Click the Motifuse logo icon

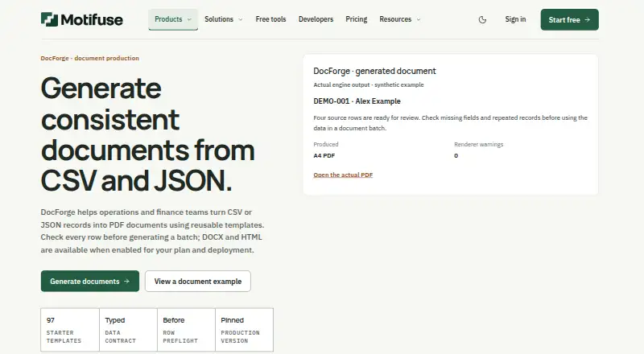pos(49,19)
